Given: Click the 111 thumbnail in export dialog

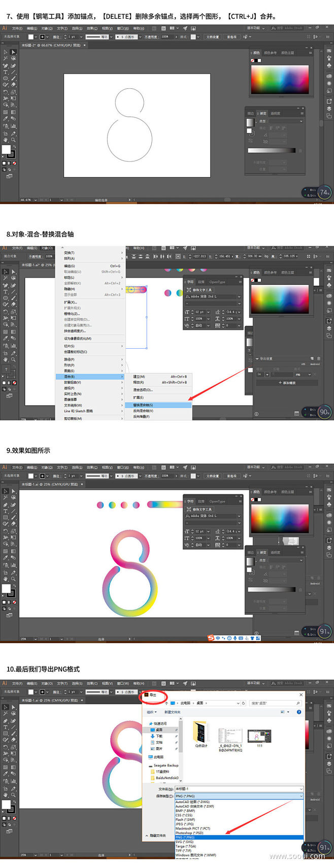Looking at the screenshot, I should tap(259, 738).
